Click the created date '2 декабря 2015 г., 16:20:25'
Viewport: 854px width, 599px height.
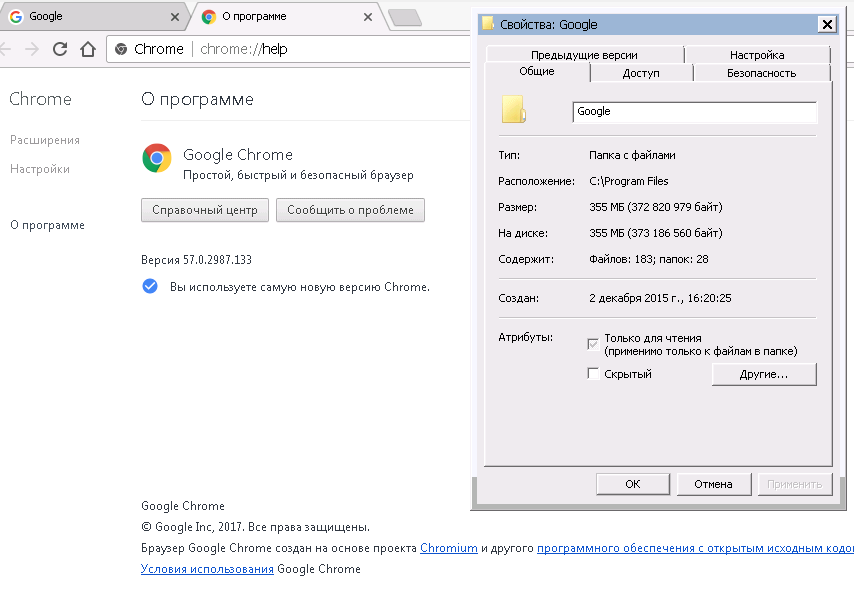[660, 298]
